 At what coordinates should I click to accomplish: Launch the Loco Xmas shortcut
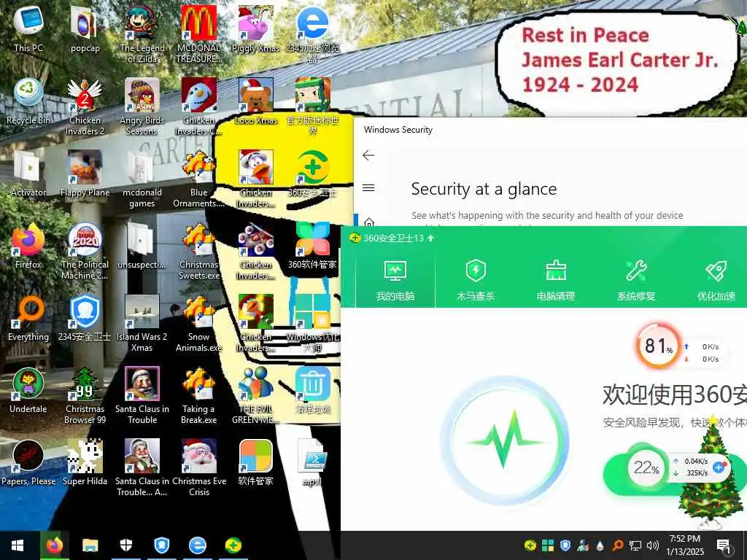256,101
